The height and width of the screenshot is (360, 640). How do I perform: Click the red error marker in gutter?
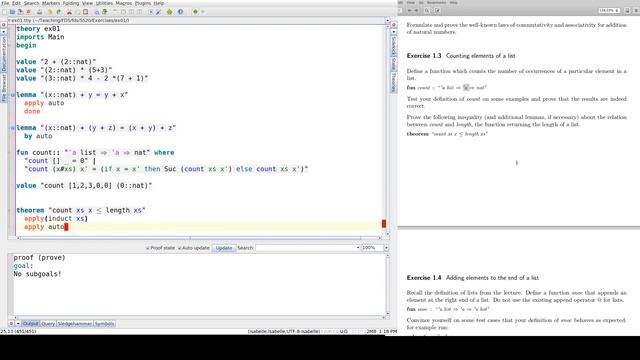click(384, 224)
